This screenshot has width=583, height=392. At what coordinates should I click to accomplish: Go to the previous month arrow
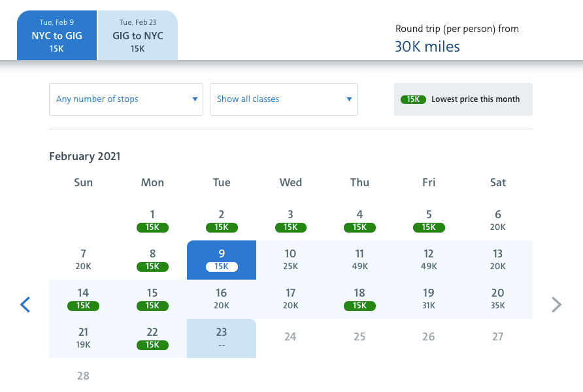[25, 304]
